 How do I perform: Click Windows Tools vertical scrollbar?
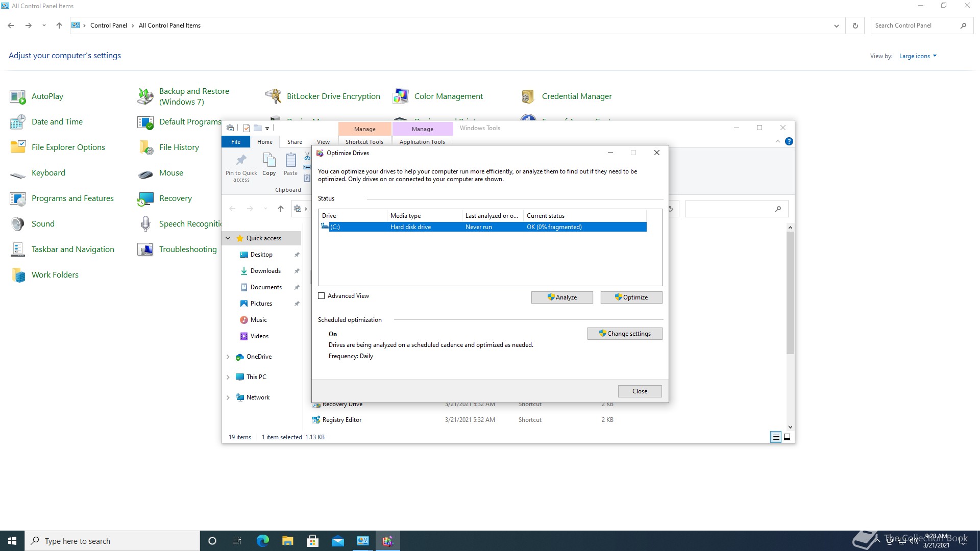(790, 292)
